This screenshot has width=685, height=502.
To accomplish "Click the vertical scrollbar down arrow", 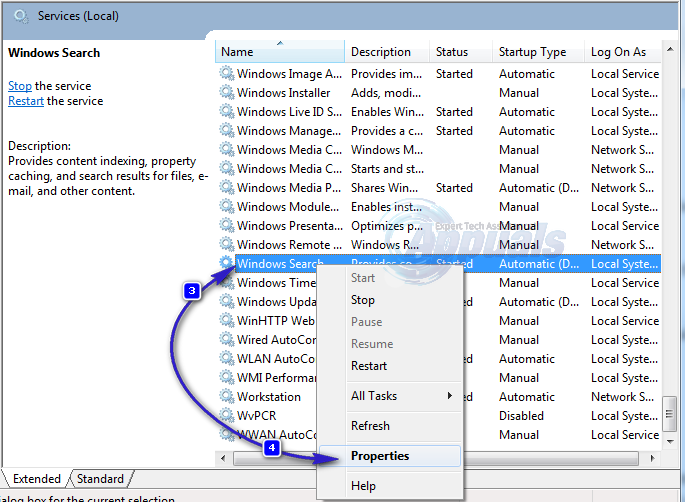I will point(670,442).
